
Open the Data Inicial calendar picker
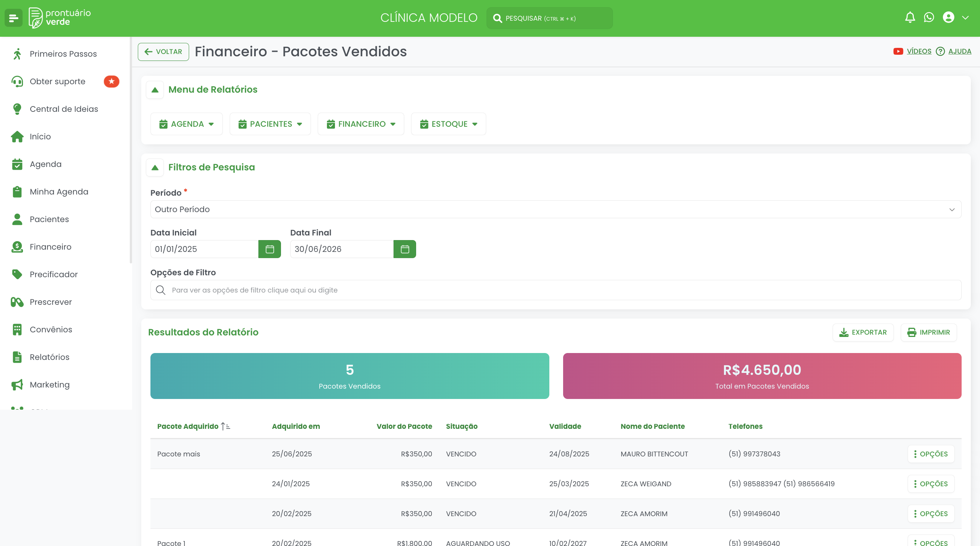[270, 249]
